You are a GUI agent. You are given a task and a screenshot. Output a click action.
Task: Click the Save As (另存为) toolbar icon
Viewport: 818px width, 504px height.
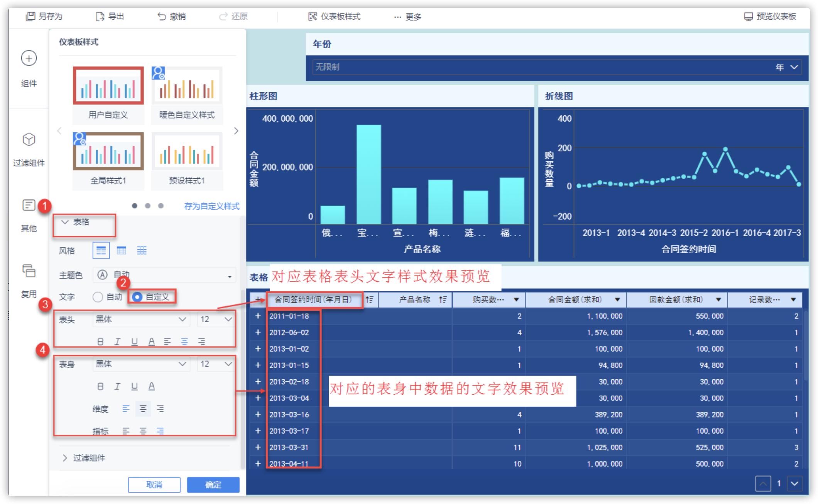[30, 16]
